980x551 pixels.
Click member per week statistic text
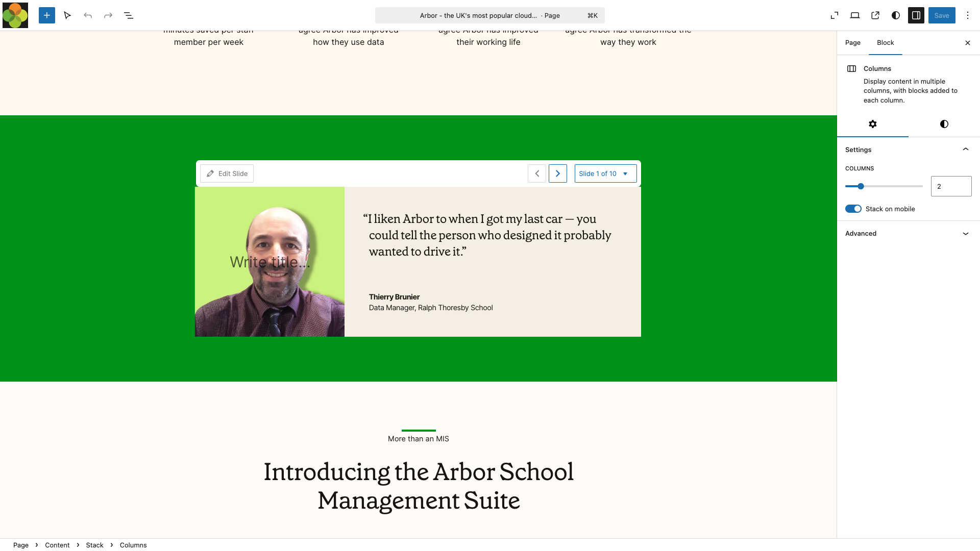pos(209,42)
